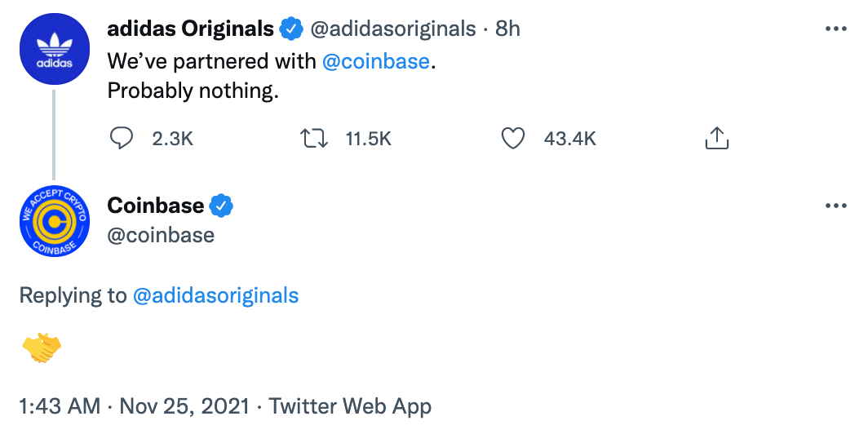Open the @adidasoriginals handle in header

pos(392,29)
